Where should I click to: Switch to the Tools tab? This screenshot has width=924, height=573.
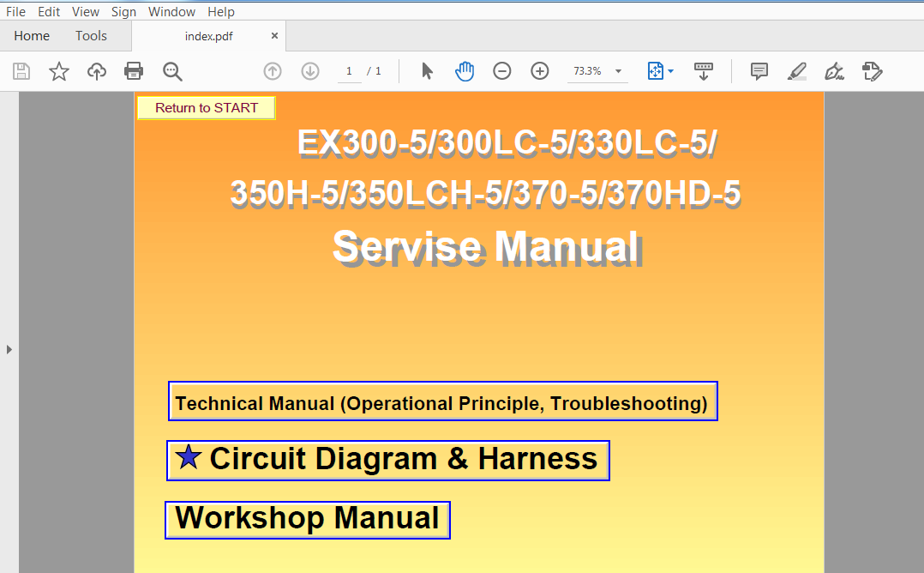coord(91,36)
